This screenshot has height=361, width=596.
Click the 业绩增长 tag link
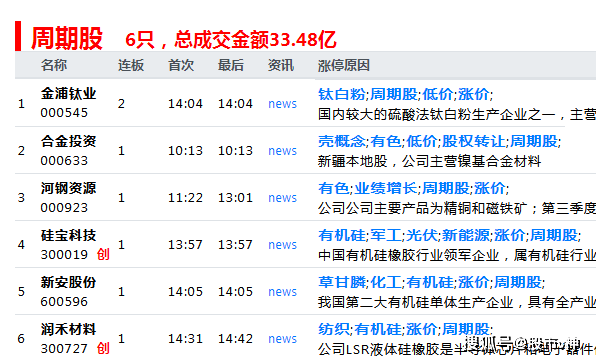point(386,188)
